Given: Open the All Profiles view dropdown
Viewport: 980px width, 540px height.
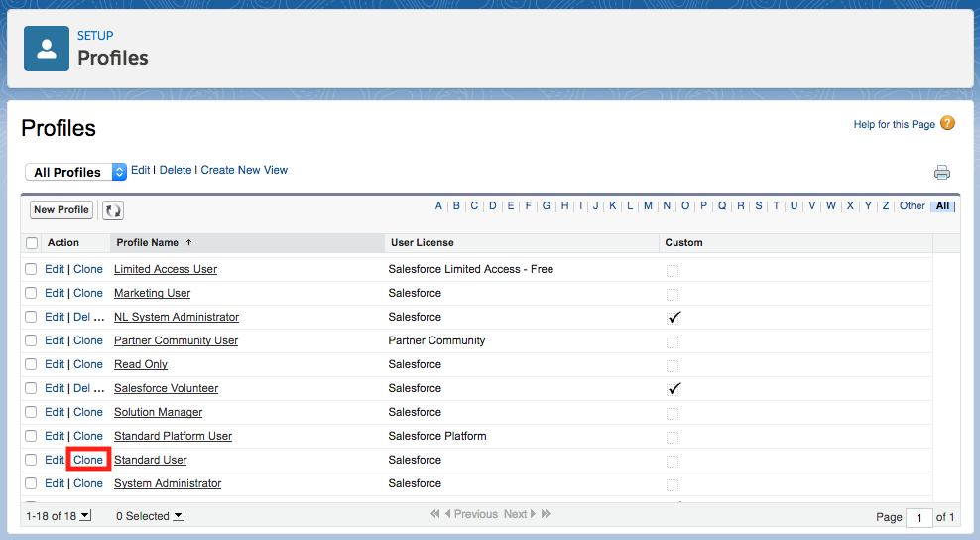Looking at the screenshot, I should pos(75,172).
